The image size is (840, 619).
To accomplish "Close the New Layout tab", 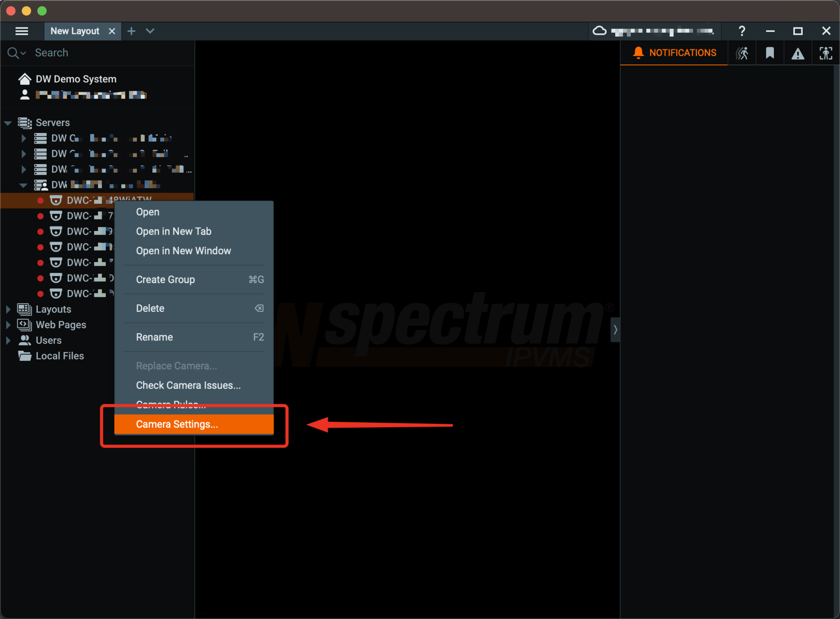I will point(112,31).
